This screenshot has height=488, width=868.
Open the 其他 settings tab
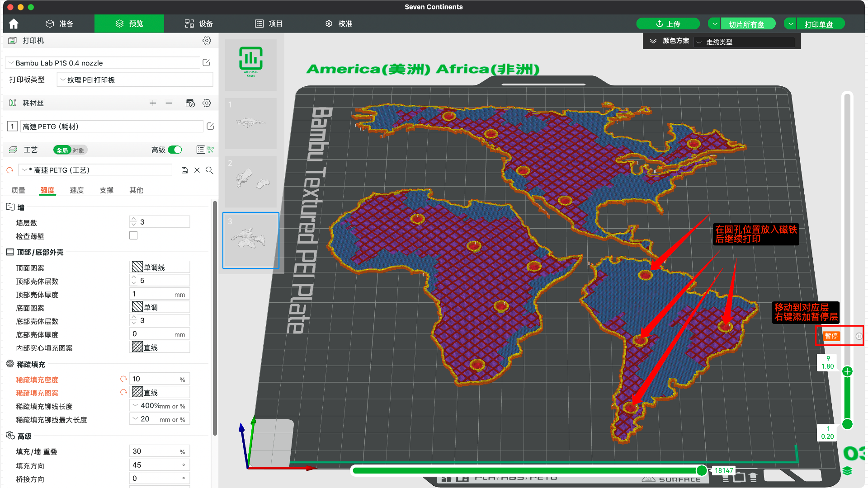136,190
